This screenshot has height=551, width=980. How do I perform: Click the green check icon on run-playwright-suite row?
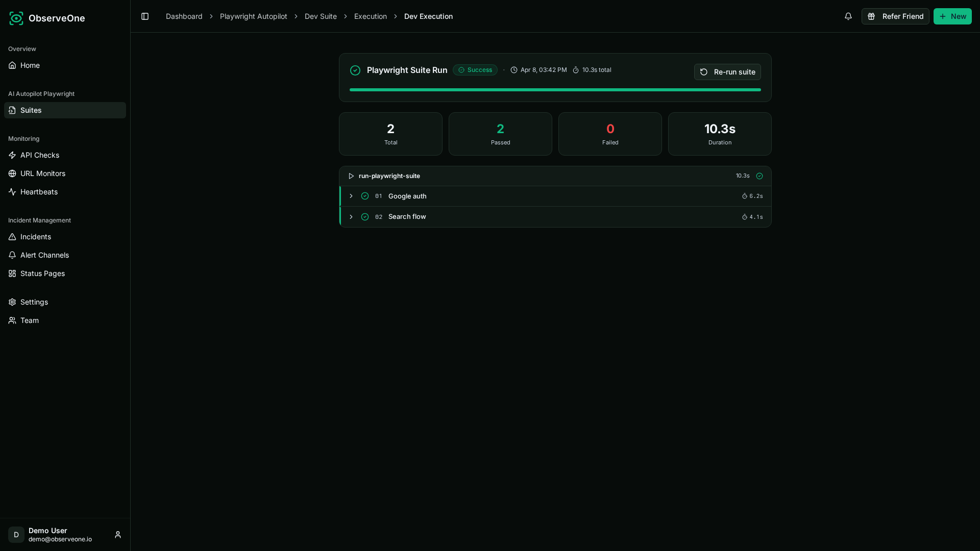pos(759,176)
